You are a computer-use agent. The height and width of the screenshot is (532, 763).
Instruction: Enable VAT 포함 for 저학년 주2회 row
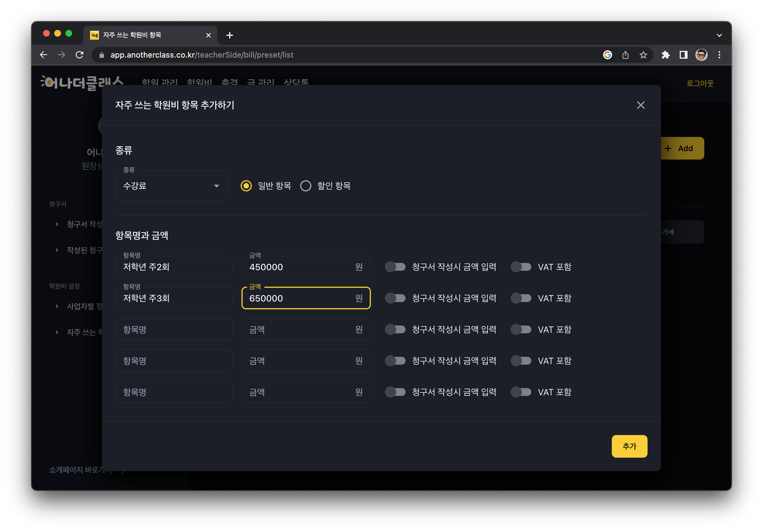pyautogui.click(x=521, y=267)
